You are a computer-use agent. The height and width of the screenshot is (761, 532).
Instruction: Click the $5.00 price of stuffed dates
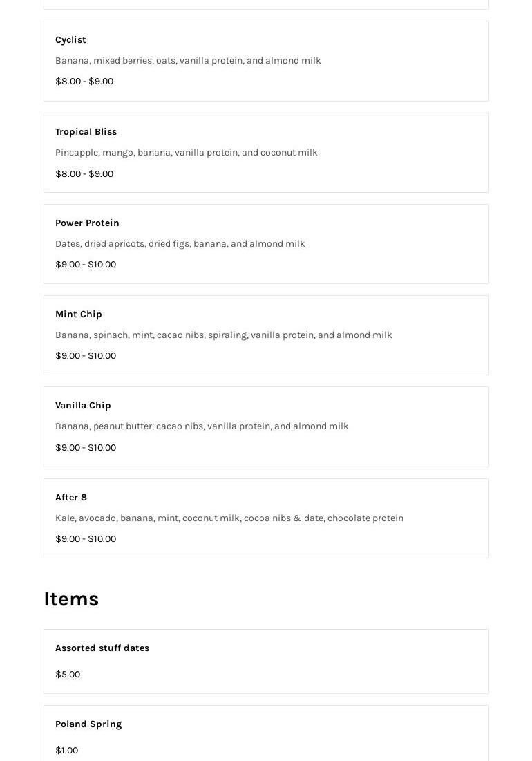click(68, 675)
